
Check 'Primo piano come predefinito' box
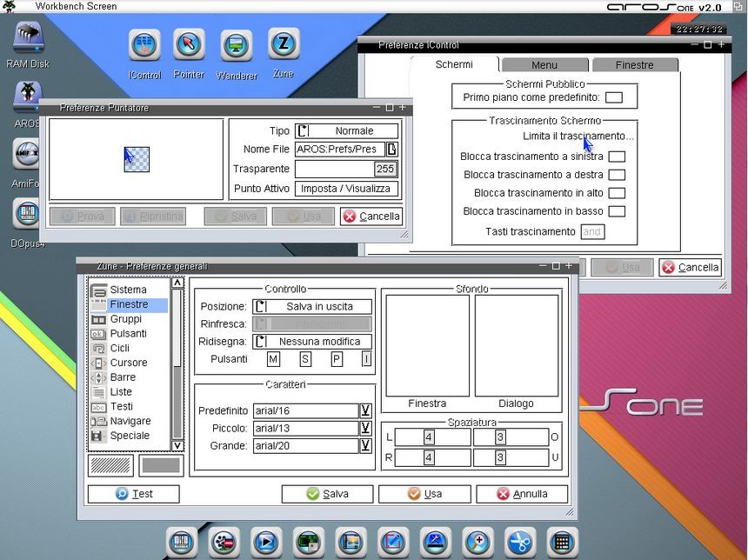pyautogui.click(x=613, y=97)
